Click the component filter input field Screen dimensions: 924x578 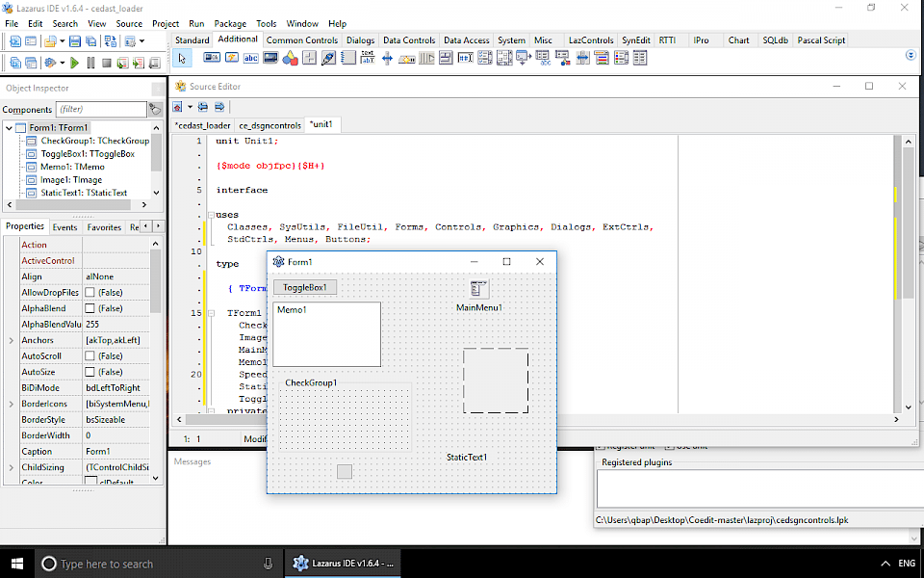tap(101, 109)
